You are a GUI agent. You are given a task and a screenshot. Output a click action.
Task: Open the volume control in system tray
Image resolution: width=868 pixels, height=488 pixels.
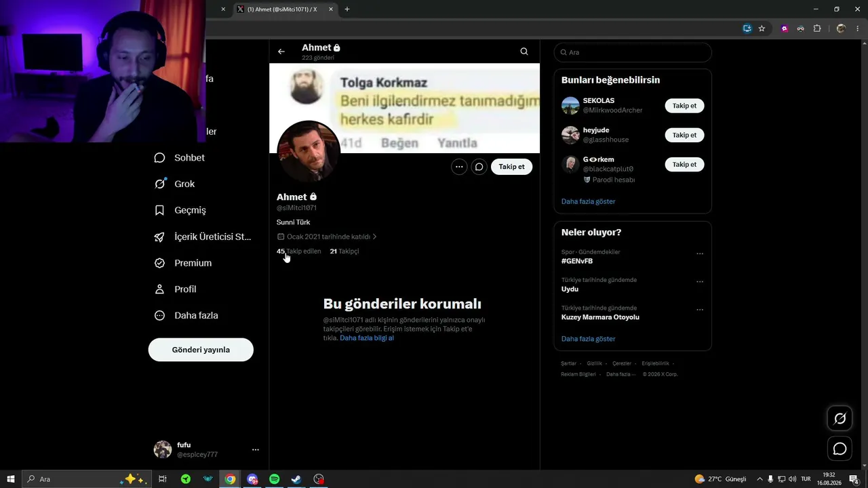pos(792,479)
